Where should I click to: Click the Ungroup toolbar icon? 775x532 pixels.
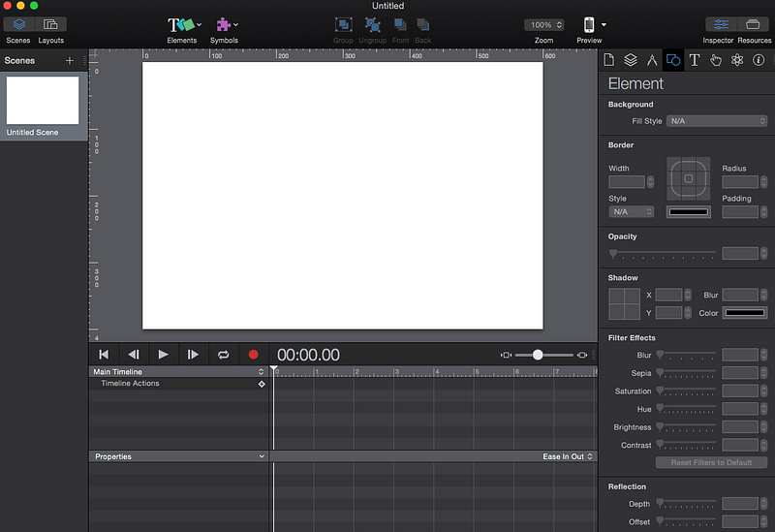pyautogui.click(x=372, y=25)
